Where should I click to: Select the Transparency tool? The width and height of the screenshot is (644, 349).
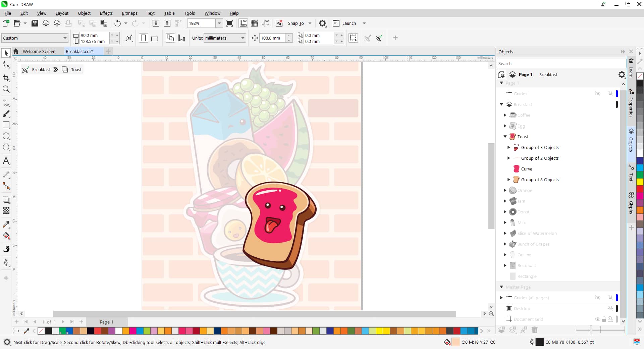[6, 210]
